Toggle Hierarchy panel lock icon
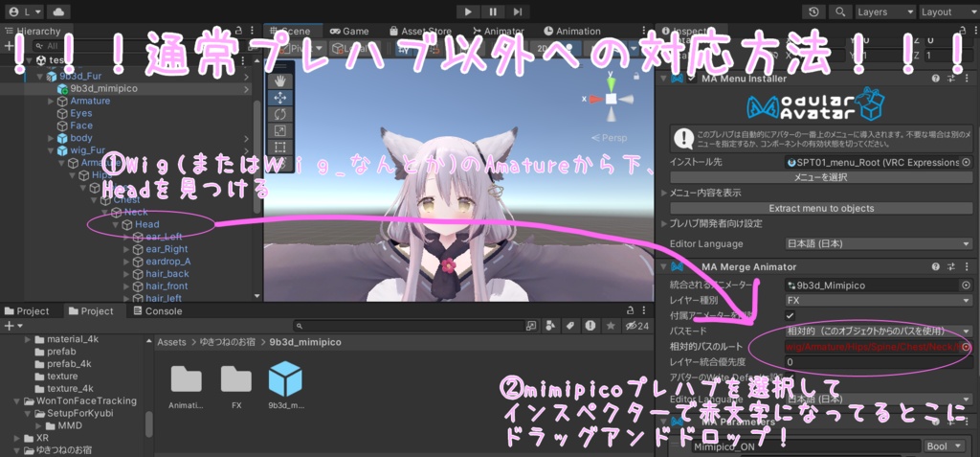980x457 pixels. (239, 30)
